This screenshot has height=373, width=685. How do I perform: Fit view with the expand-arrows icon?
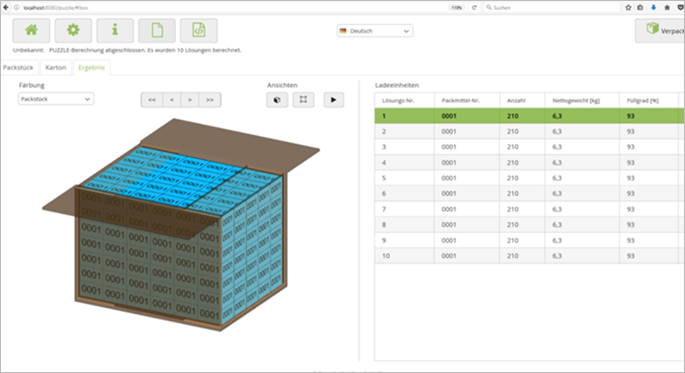point(303,100)
